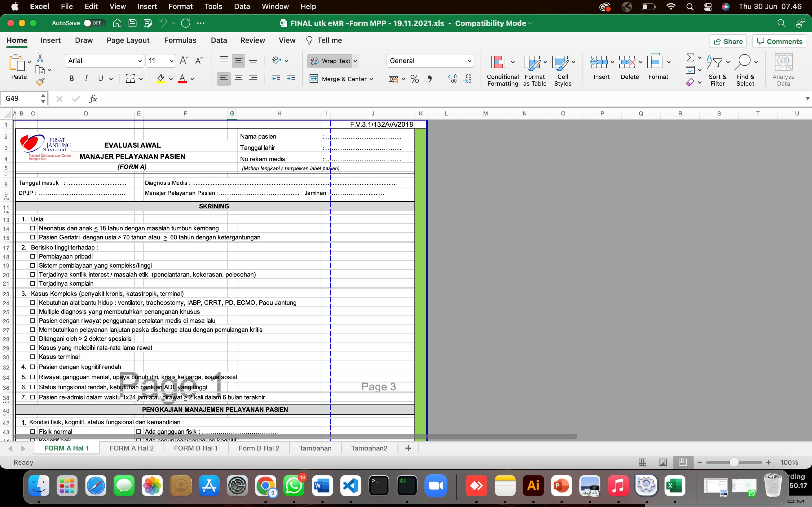Open the Comments pane button
Screen dimensions: 812x507
780,41
